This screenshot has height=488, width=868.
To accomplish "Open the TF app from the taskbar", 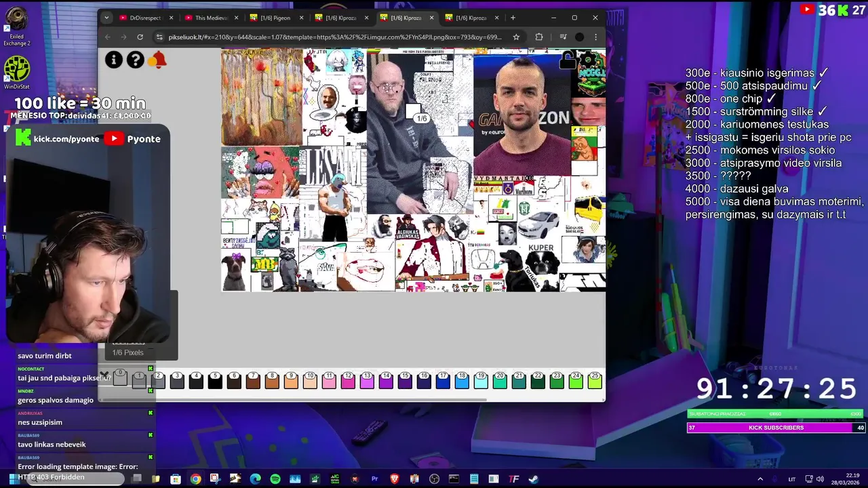I will [514, 479].
